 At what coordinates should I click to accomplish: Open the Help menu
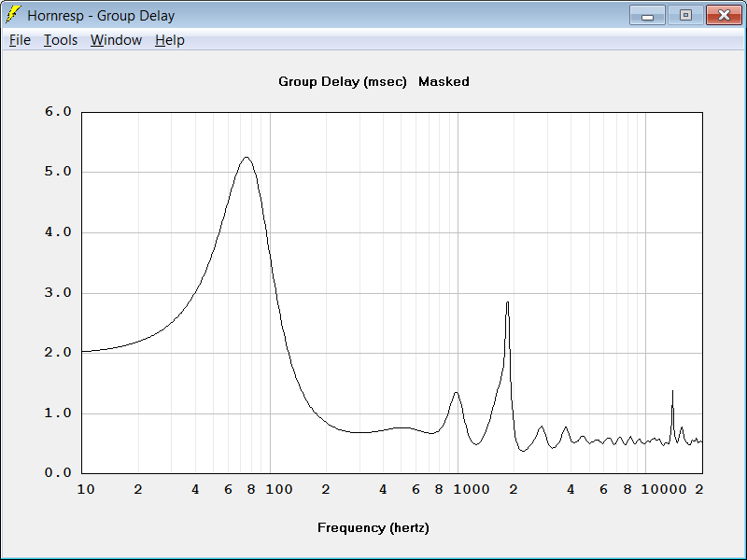(x=170, y=40)
